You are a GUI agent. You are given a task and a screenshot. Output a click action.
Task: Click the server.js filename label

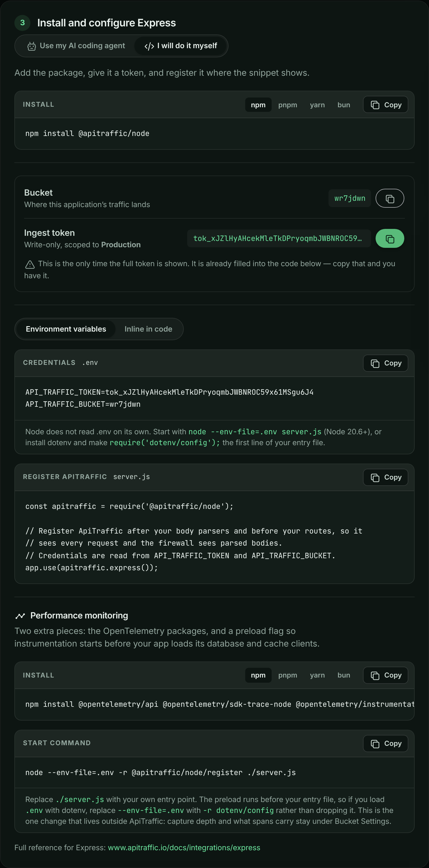[132, 477]
